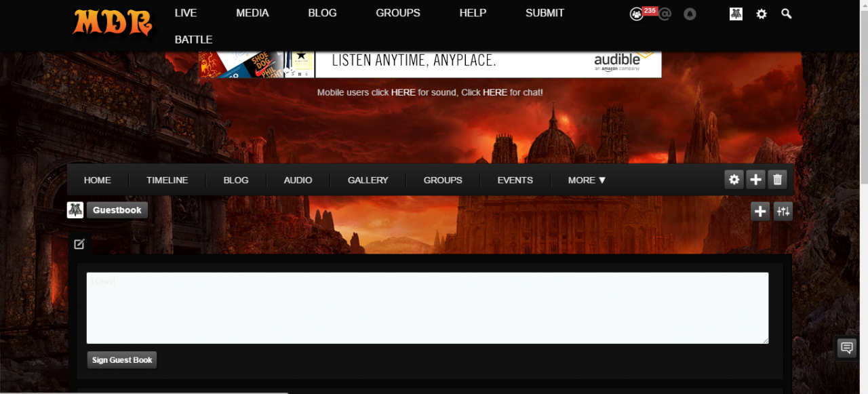
Task: Click the search magnifier icon
Action: pyautogui.click(x=787, y=14)
